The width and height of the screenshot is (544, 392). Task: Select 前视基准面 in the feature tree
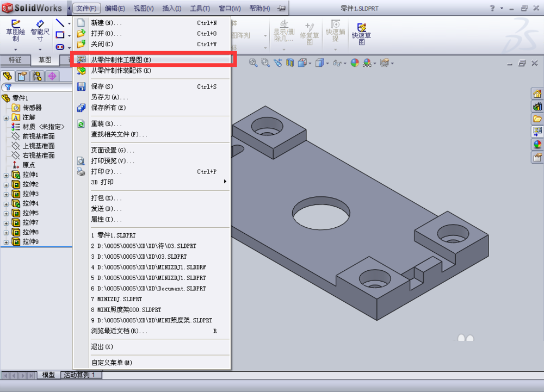pos(33,136)
